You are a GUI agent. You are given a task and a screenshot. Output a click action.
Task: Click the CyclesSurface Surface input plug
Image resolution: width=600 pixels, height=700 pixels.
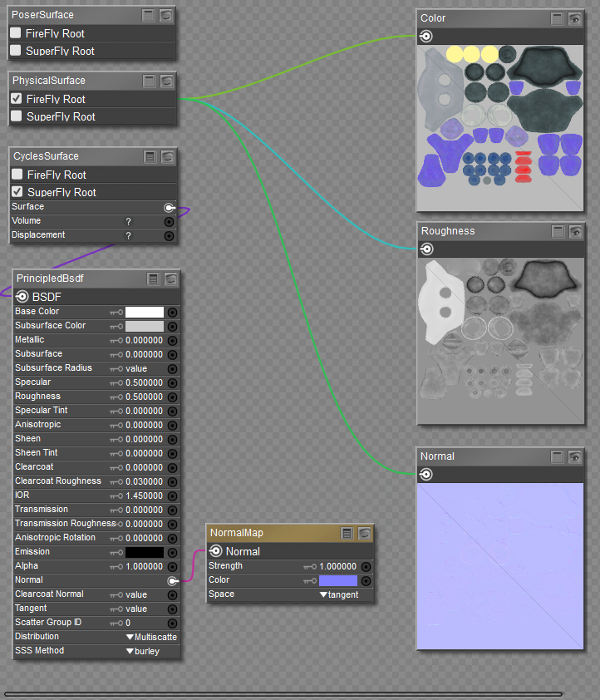click(170, 207)
